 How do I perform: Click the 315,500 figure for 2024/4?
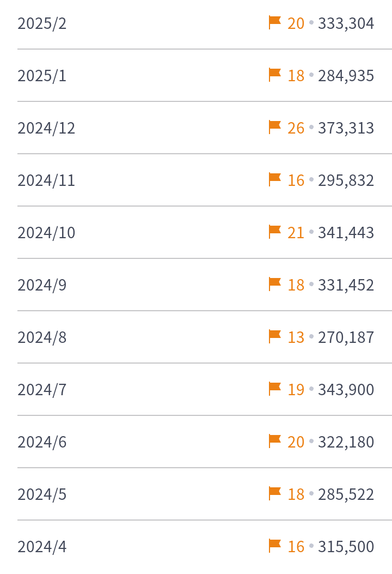click(346, 547)
